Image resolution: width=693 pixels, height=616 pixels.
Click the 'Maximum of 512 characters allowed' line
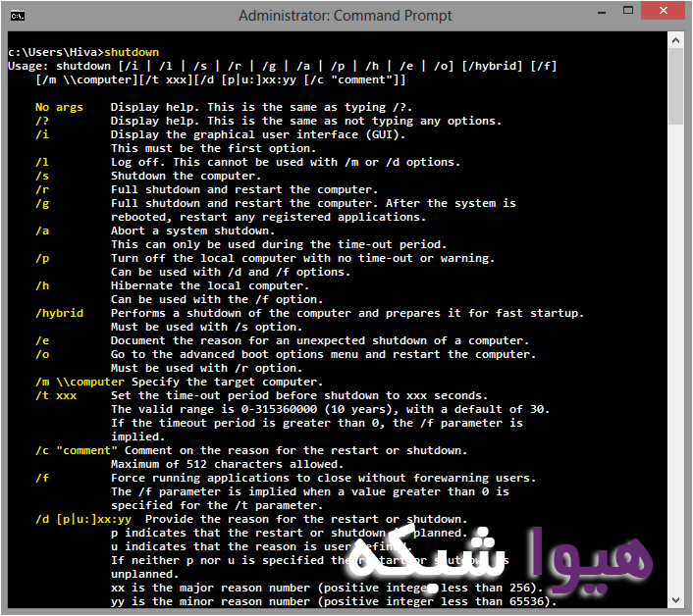pos(227,464)
